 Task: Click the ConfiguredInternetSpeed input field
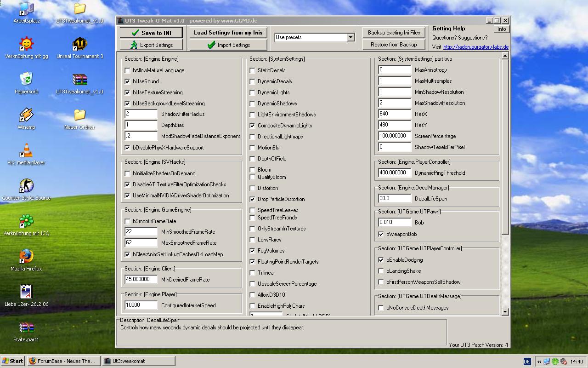tap(141, 305)
